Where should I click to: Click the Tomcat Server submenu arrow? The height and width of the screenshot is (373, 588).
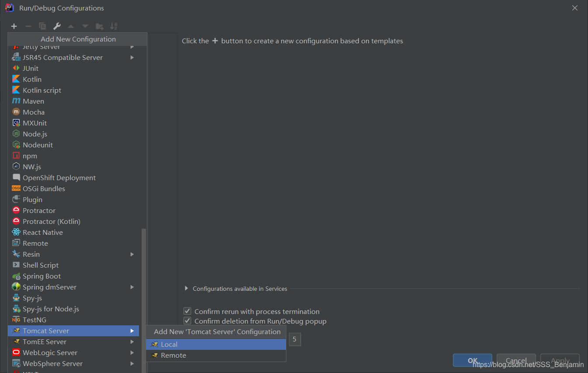pos(132,331)
